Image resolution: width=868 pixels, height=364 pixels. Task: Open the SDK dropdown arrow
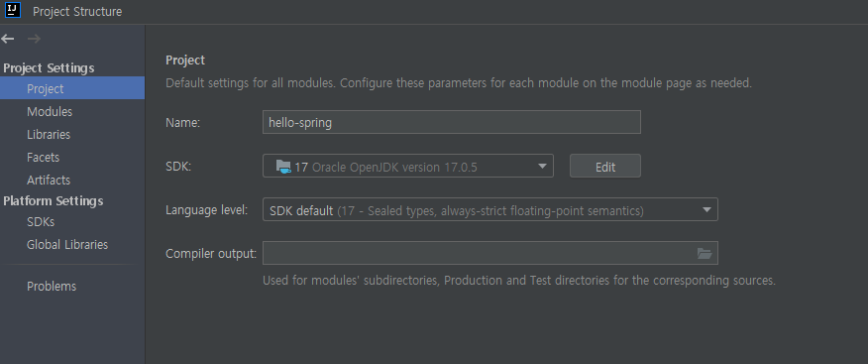point(542,167)
